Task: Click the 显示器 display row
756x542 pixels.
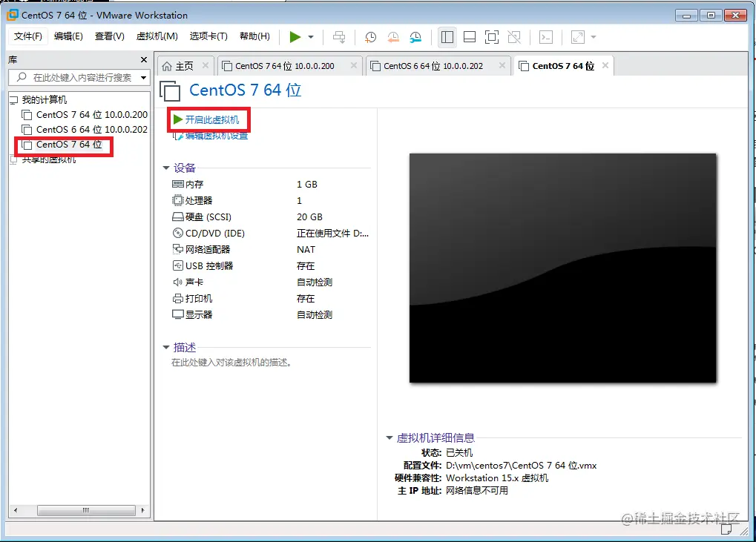Action: tap(271, 315)
